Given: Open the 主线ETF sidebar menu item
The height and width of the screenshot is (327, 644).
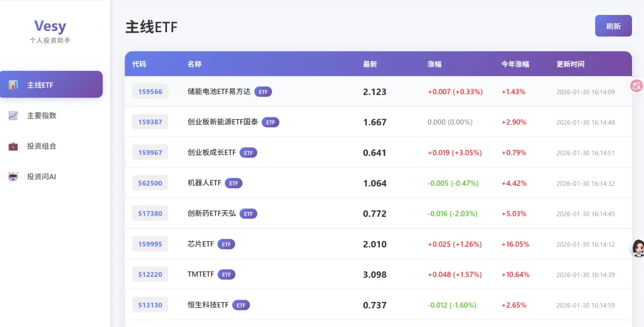Looking at the screenshot, I should [51, 85].
